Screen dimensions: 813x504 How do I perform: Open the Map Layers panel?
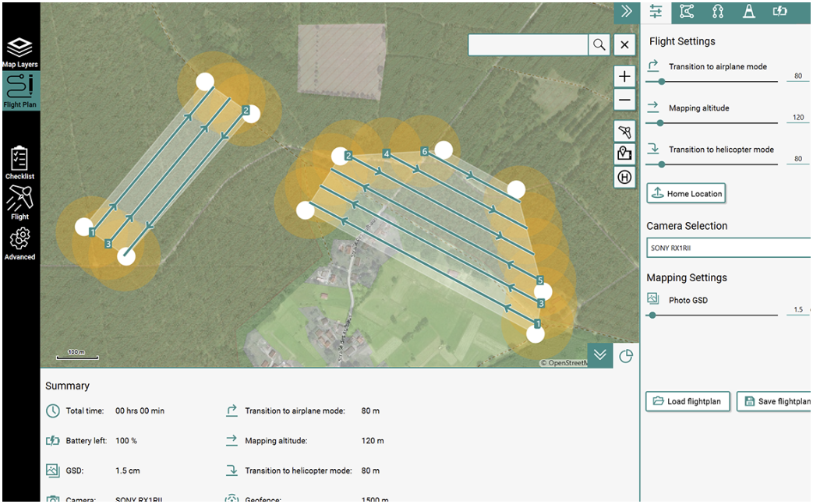[x=20, y=47]
